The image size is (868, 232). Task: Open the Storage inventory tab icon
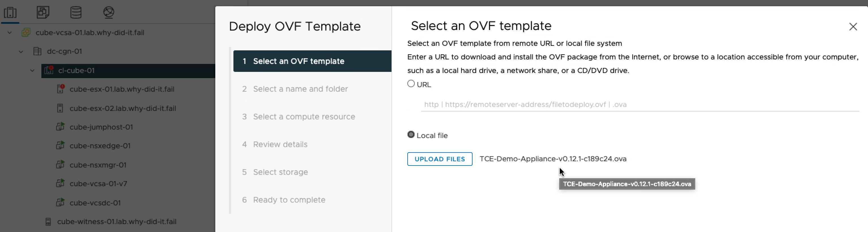point(76,12)
